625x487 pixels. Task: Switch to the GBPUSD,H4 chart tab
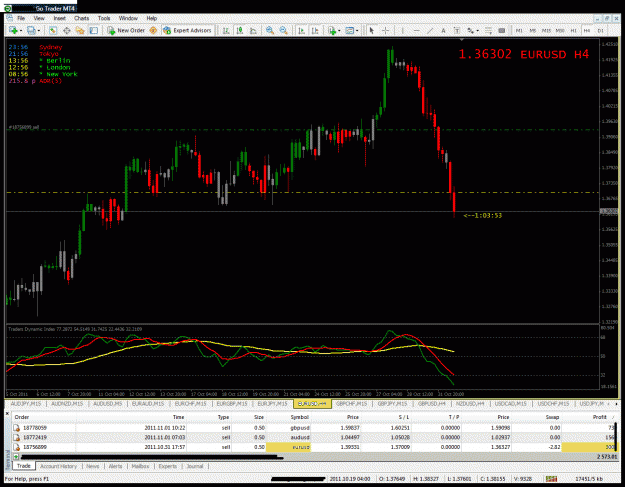432,404
